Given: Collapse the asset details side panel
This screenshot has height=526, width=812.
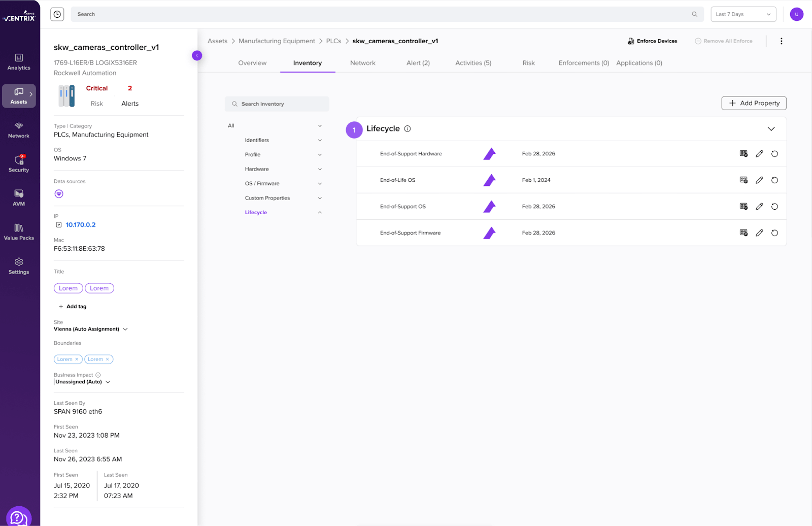Looking at the screenshot, I should pyautogui.click(x=197, y=55).
